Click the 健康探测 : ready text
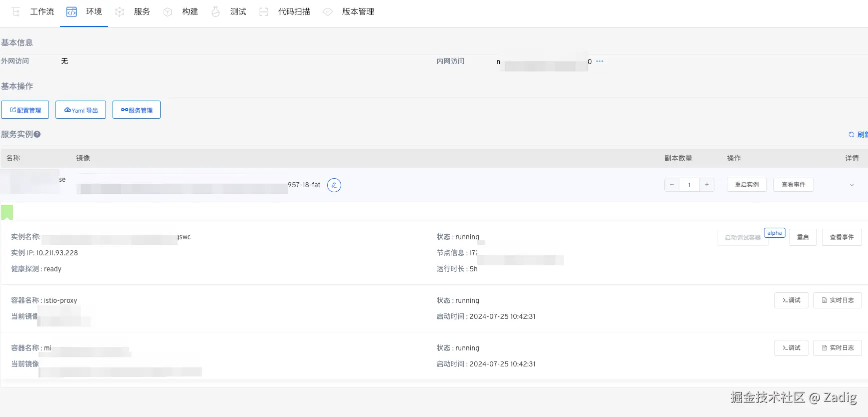The image size is (868, 417). coord(36,269)
